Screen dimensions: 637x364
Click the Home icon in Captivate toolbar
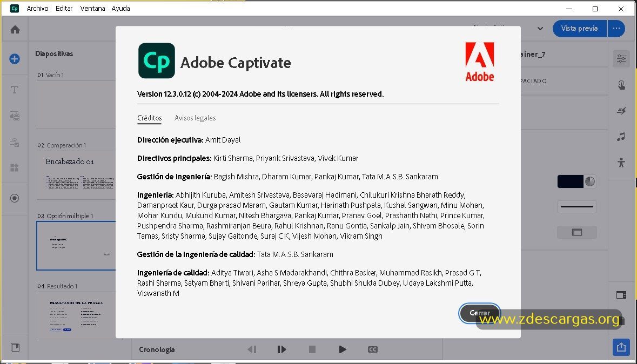(15, 29)
